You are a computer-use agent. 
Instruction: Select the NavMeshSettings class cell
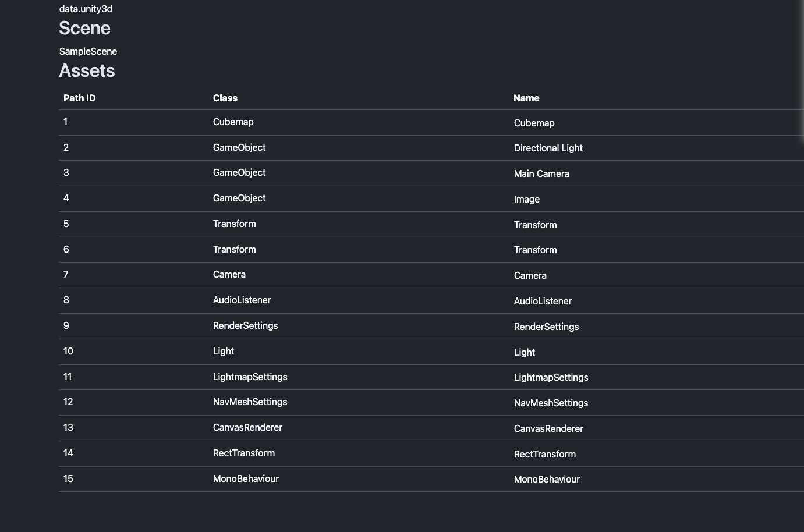tap(250, 402)
